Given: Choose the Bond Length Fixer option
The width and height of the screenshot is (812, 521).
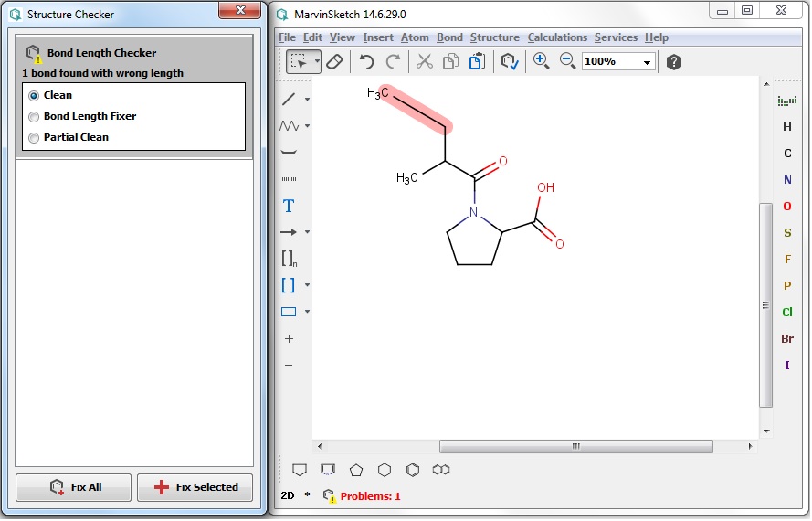Looking at the screenshot, I should 35,116.
